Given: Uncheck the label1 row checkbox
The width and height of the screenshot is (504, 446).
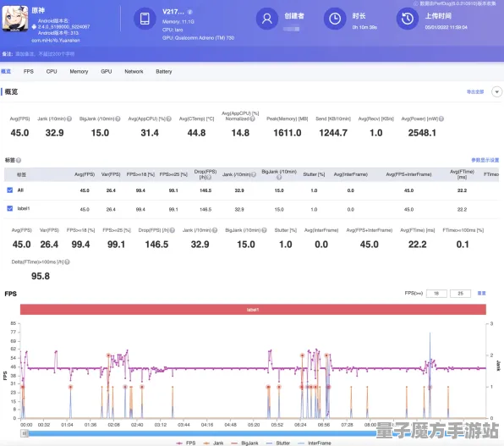Looking at the screenshot, I should coord(10,208).
